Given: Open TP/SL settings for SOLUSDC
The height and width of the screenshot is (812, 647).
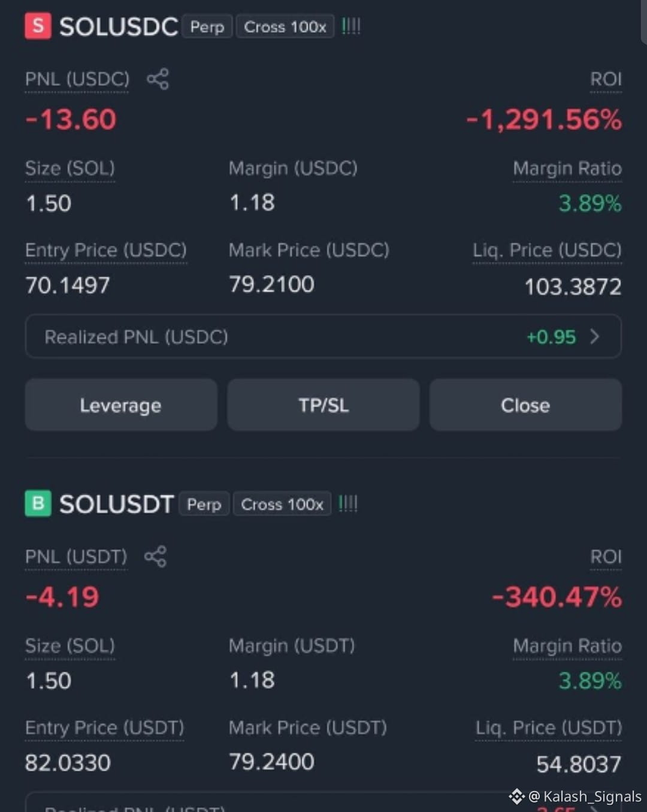Looking at the screenshot, I should click(x=323, y=405).
